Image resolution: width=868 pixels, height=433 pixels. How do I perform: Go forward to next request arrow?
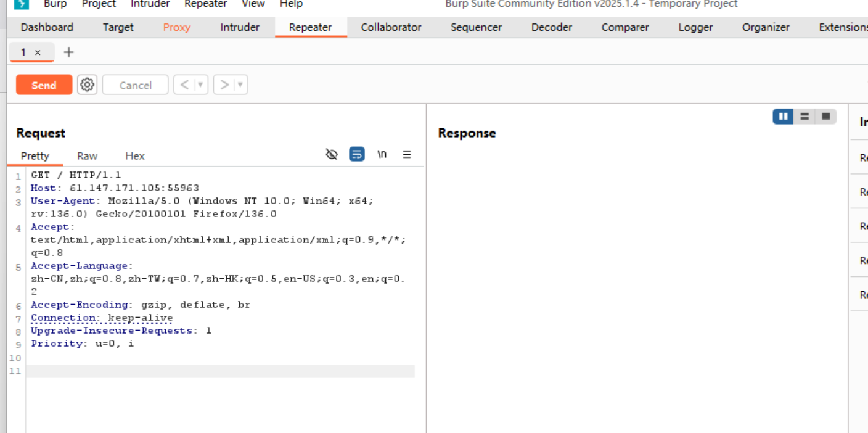(x=224, y=85)
